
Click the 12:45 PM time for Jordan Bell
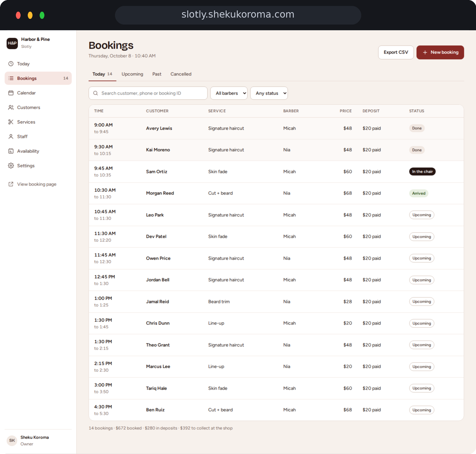pyautogui.click(x=104, y=277)
